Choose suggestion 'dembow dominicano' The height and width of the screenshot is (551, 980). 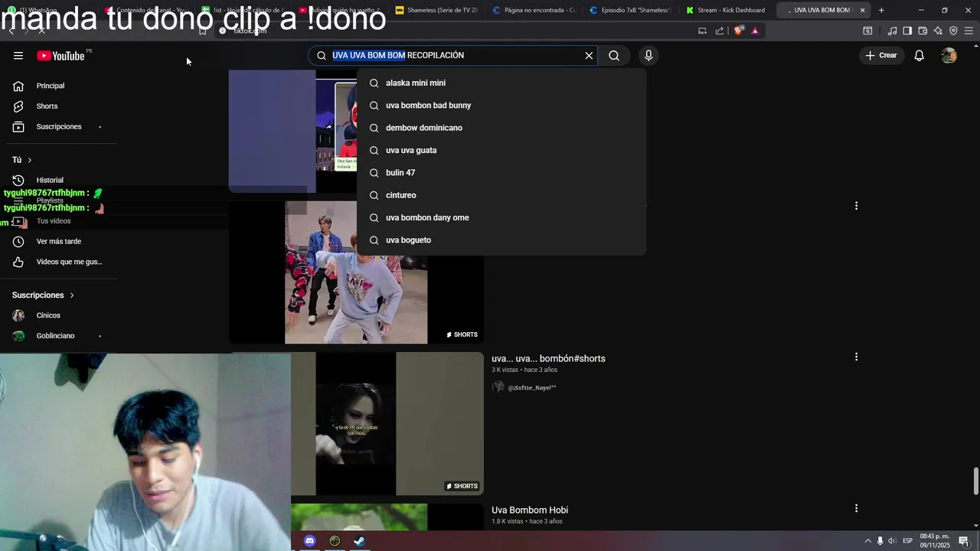point(501,128)
